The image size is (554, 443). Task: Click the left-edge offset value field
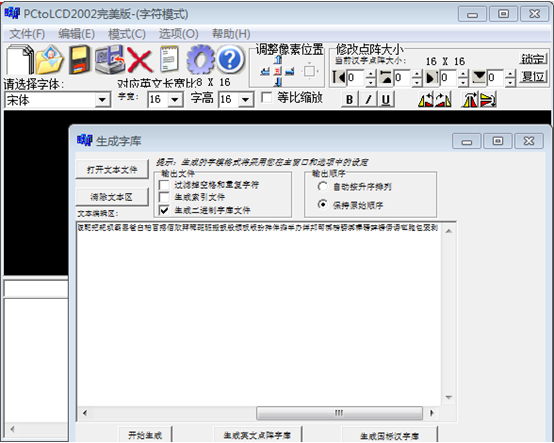tap(356, 78)
